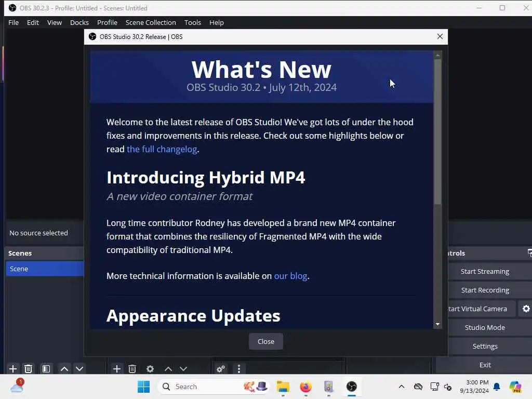Open clock showing 3:00 PM 9/13/2024
Viewport: 532px width, 399px height.
click(x=474, y=387)
